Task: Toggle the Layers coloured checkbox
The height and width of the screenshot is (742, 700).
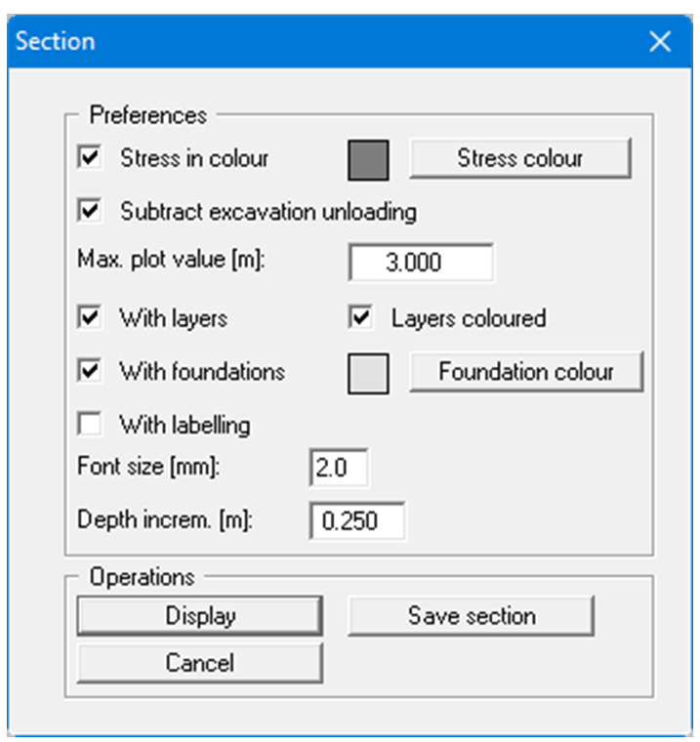Action: [362, 317]
